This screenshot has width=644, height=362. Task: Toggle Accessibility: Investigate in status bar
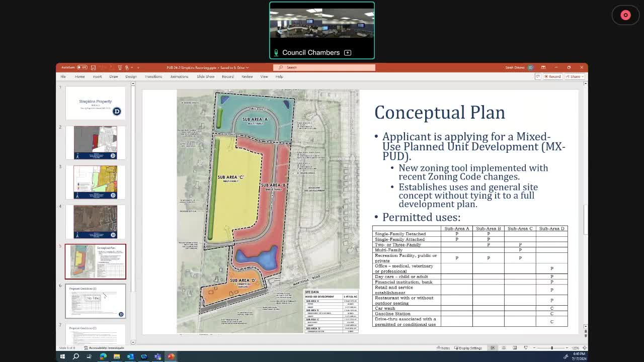pyautogui.click(x=104, y=347)
